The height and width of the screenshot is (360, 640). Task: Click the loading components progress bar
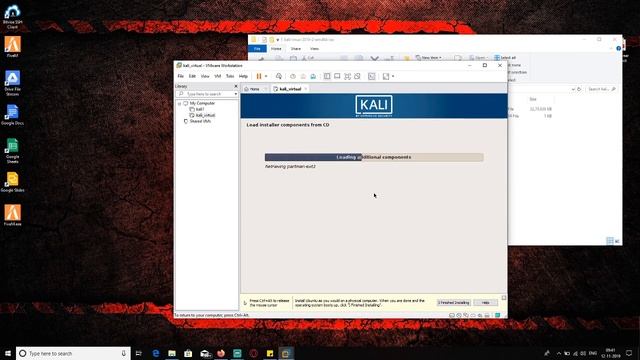[374, 157]
